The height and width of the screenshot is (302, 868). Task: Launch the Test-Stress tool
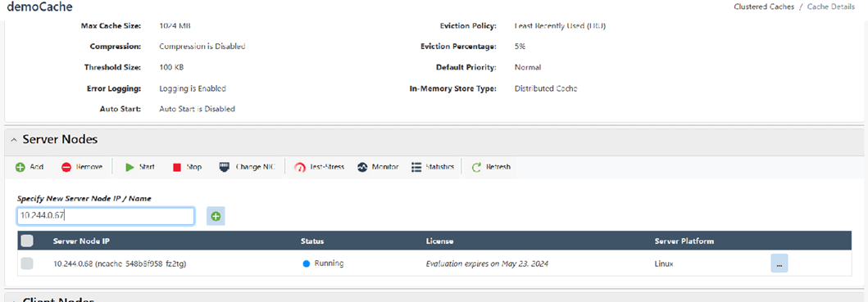[319, 167]
